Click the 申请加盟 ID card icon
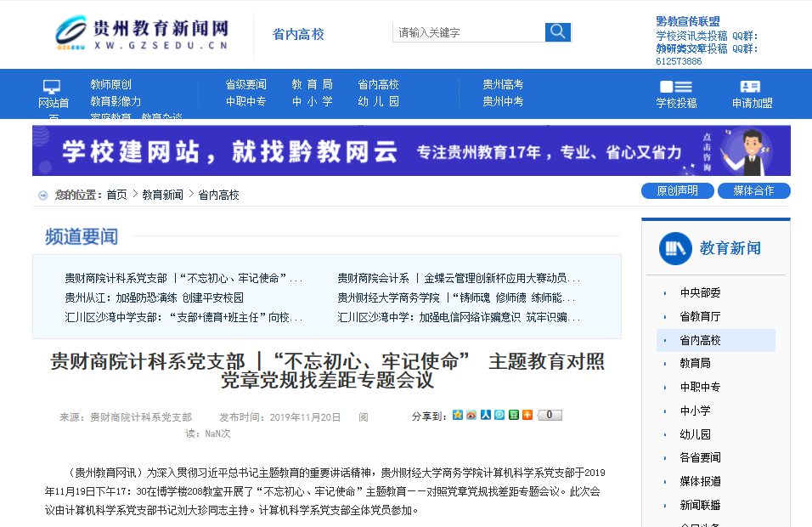The width and height of the screenshot is (812, 527). coord(750,86)
